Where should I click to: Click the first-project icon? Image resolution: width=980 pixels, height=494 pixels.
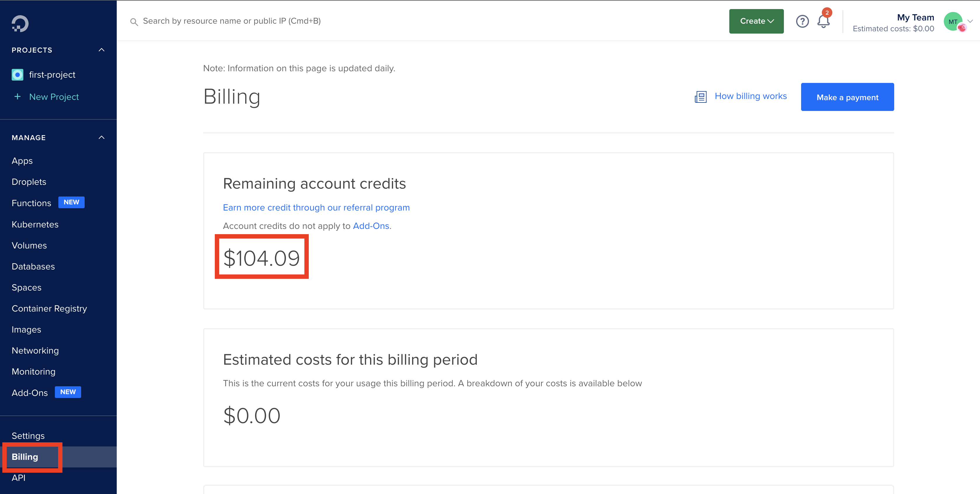pyautogui.click(x=18, y=74)
